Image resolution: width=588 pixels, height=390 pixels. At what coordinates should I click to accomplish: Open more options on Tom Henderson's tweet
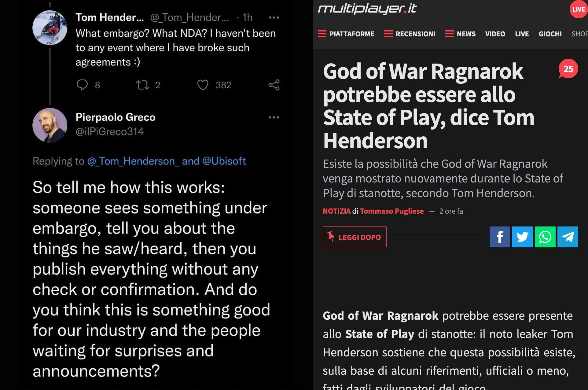(274, 17)
